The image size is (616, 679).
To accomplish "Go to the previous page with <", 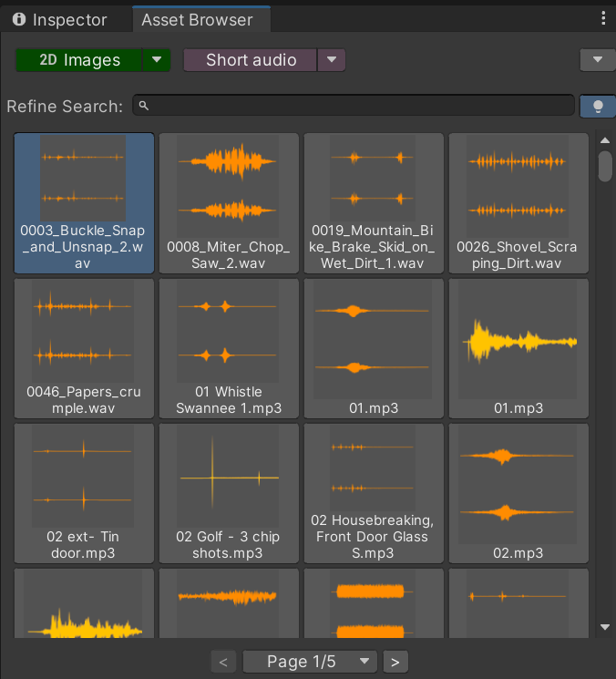I will pos(223,662).
